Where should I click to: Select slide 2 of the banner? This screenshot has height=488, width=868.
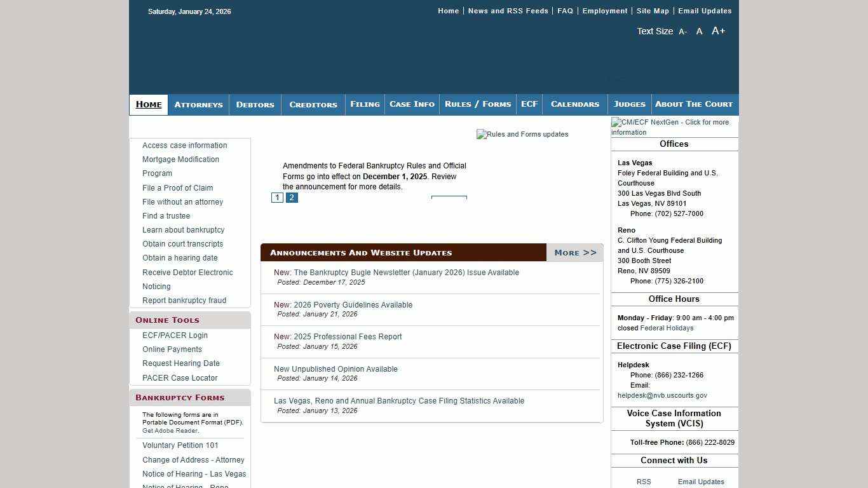pos(292,198)
